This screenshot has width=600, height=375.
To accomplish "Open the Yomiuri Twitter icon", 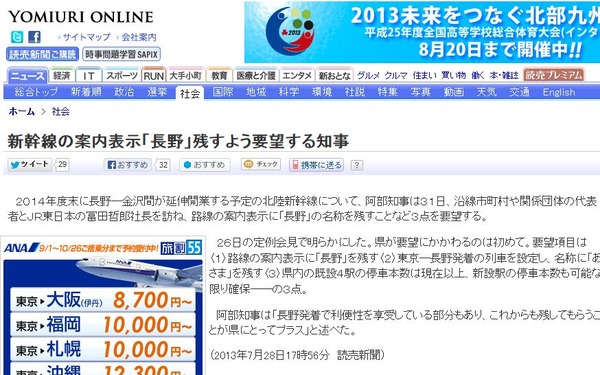I will tap(17, 37).
